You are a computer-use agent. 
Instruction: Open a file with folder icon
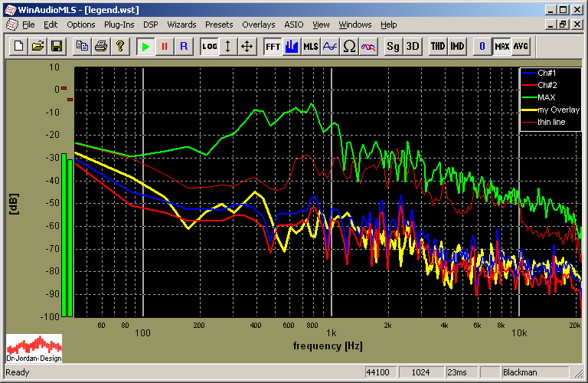pos(38,46)
